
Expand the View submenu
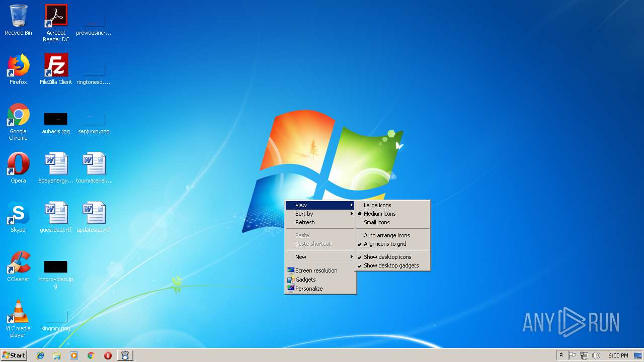tap(320, 205)
